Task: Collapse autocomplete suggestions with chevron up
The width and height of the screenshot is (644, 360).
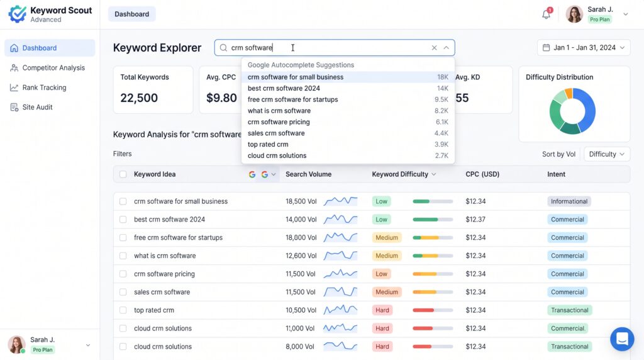Action: point(446,48)
